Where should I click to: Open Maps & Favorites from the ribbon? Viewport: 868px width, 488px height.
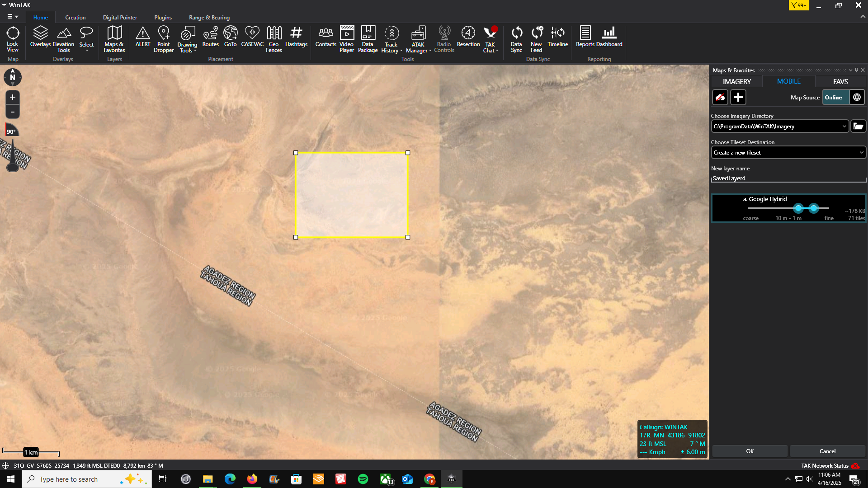[114, 39]
